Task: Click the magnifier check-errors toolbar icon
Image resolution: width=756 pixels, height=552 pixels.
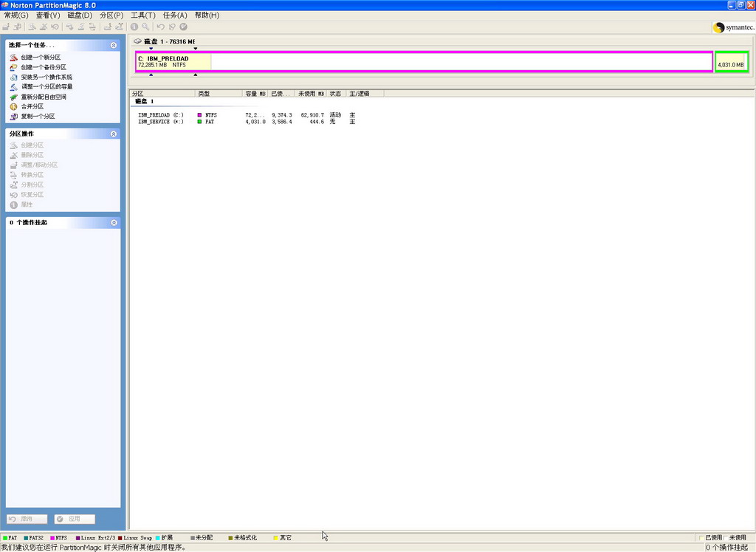Action: 145,27
